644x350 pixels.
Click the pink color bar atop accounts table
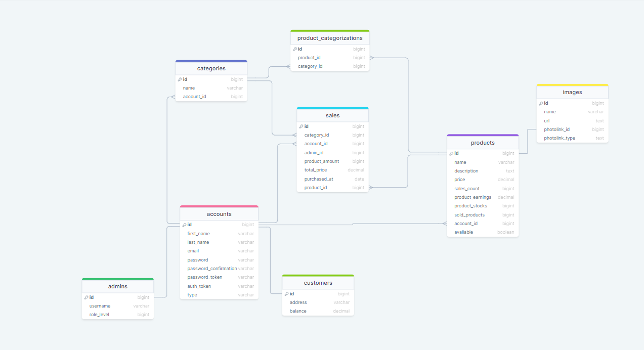tap(219, 207)
